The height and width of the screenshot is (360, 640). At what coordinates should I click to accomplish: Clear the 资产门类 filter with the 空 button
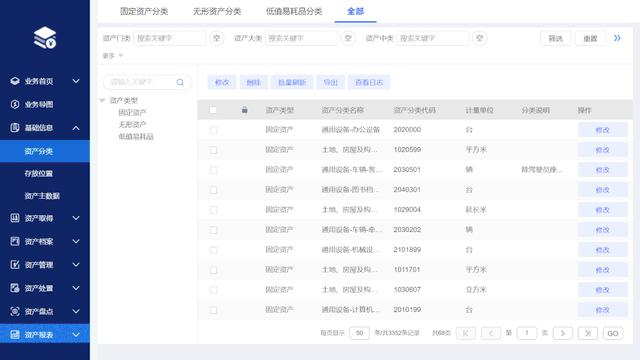tap(217, 38)
